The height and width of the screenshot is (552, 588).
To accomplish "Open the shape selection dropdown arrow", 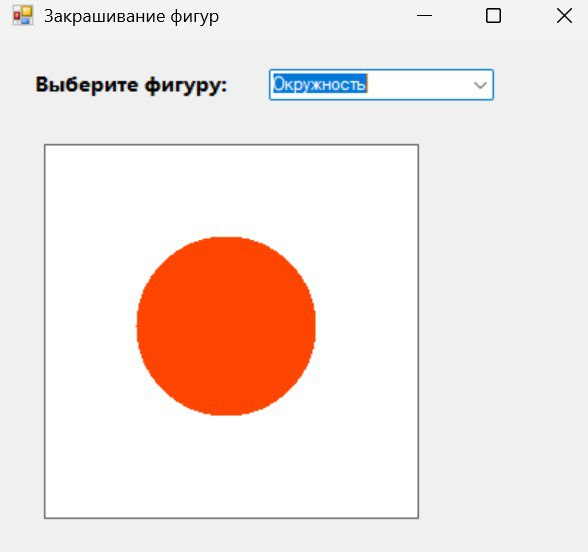I will [x=480, y=85].
